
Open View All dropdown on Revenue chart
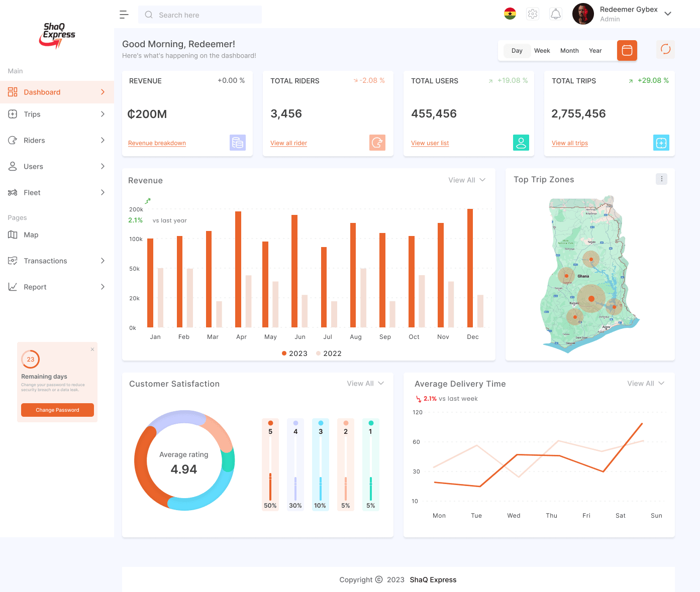click(466, 180)
